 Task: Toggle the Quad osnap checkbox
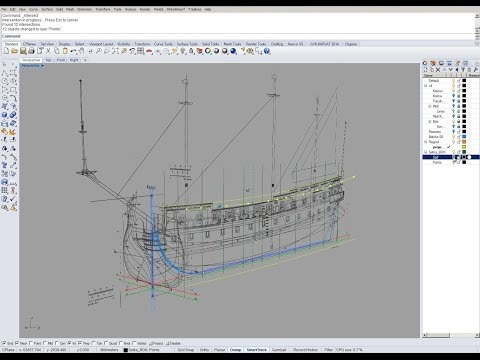point(106,343)
